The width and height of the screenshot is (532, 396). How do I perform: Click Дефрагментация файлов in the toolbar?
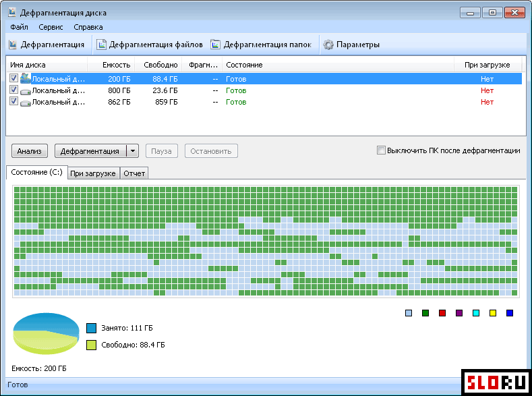pos(156,45)
